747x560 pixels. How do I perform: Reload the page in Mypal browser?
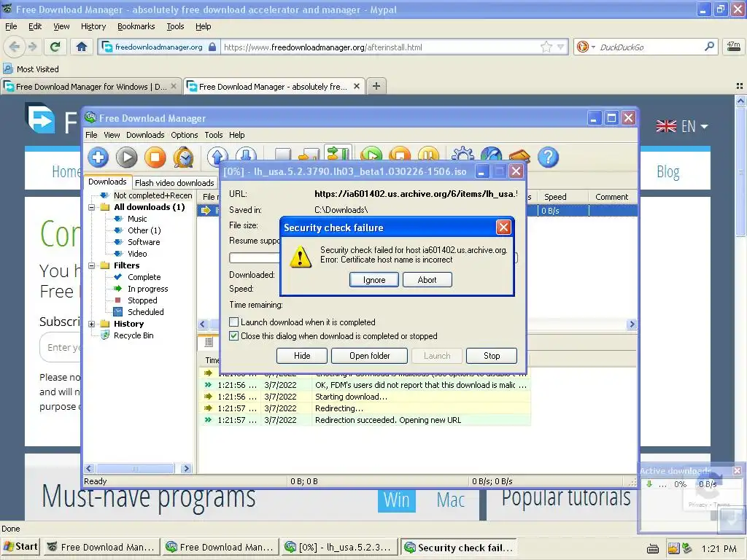pos(55,47)
